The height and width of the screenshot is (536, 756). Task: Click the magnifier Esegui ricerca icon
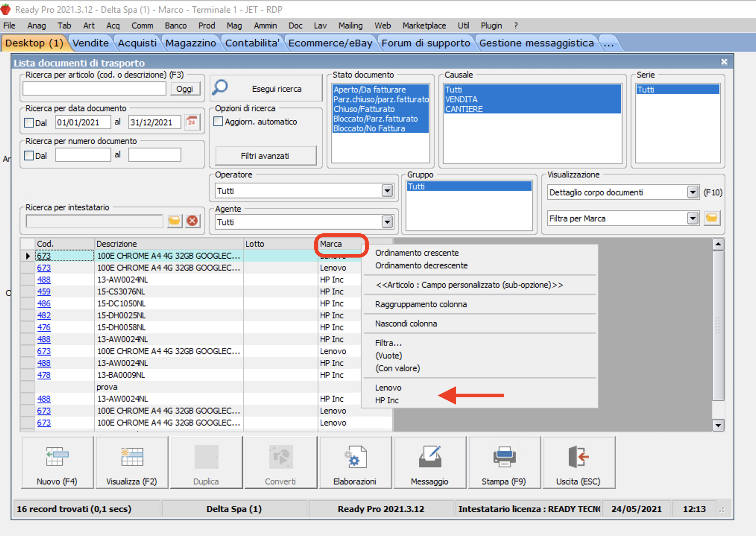[220, 88]
